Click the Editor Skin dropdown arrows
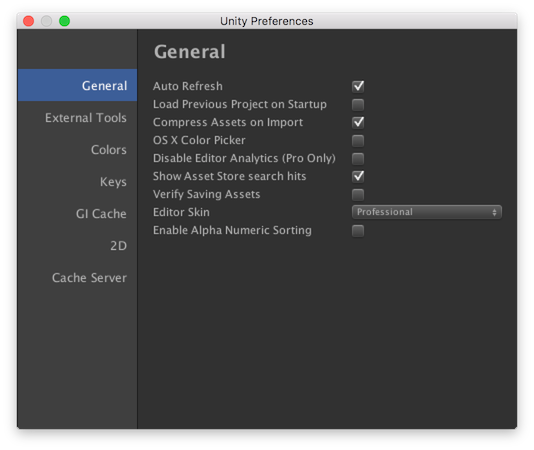534x450 pixels. (x=494, y=213)
